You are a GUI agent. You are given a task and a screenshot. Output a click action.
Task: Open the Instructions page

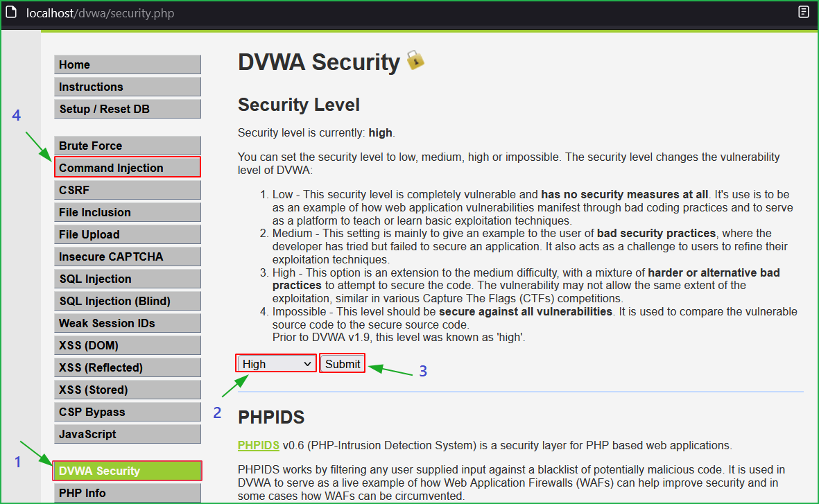point(127,86)
